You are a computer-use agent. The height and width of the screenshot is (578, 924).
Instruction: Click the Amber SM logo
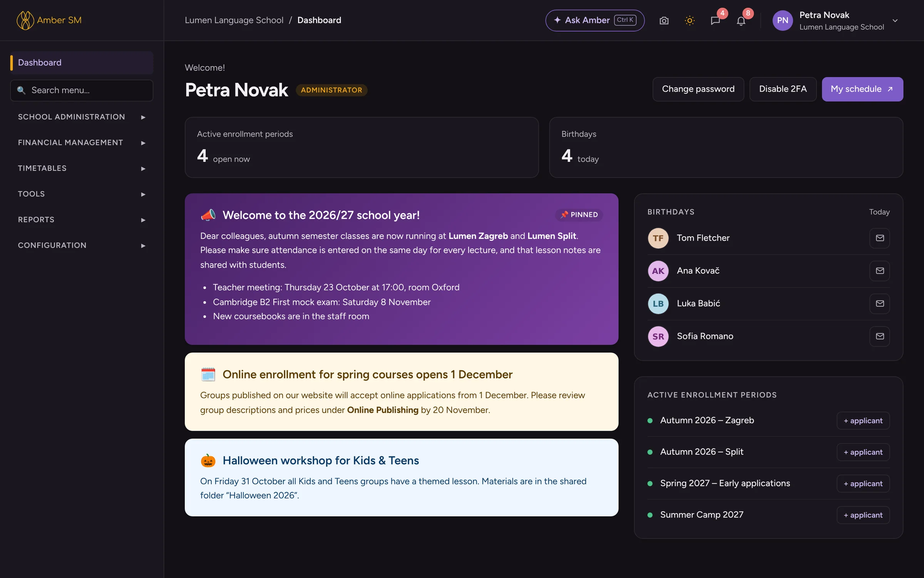[49, 20]
